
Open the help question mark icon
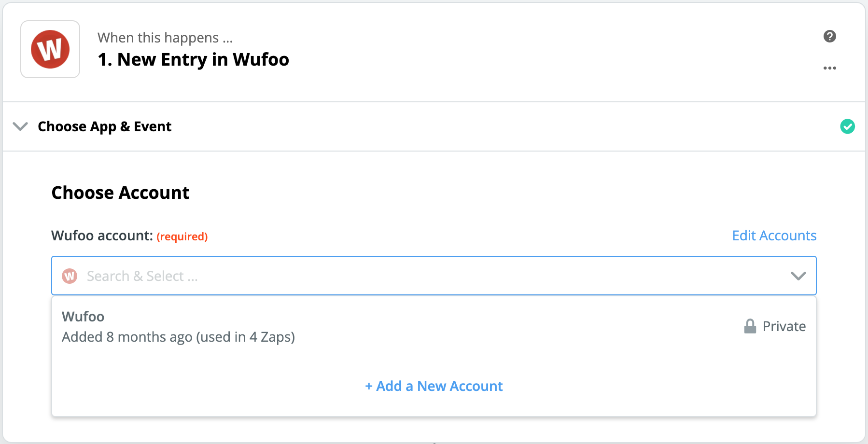[x=829, y=36]
